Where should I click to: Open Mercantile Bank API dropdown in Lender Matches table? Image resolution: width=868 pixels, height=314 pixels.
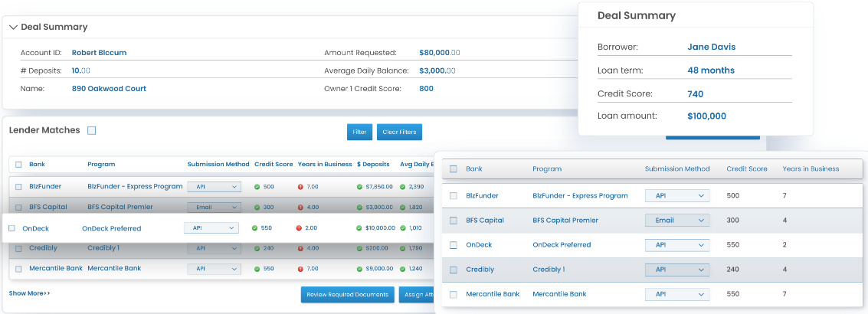215,269
